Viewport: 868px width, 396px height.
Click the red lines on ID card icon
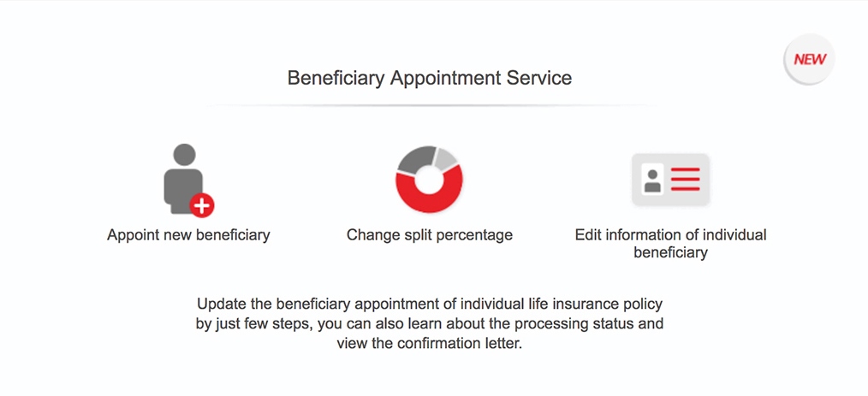(685, 180)
